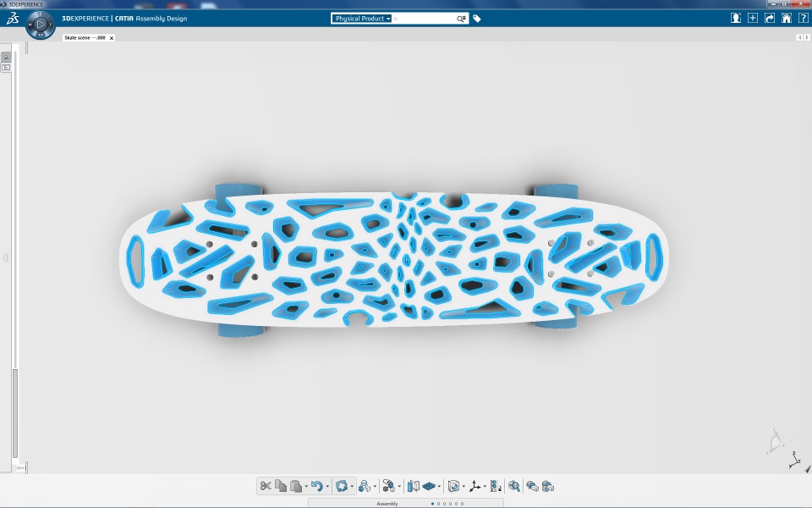Screen dimensions: 812x508
Task: Expand dropdown beside insert product icon
Action: coord(375,486)
